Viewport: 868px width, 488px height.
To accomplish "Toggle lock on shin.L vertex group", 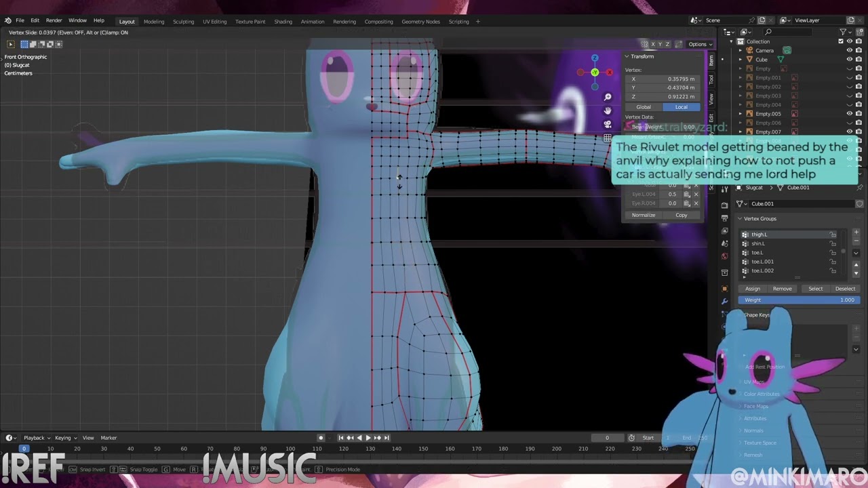I will [x=833, y=243].
